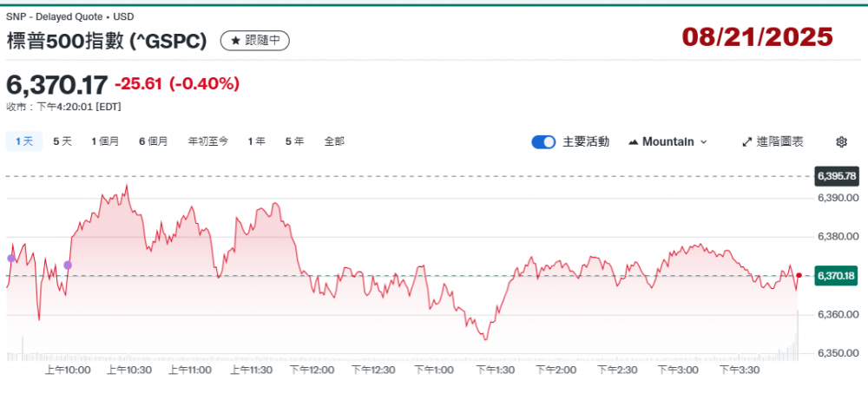Select the 1天 range tab
Image resolution: width=868 pixels, height=400 pixels.
pyautogui.click(x=23, y=141)
